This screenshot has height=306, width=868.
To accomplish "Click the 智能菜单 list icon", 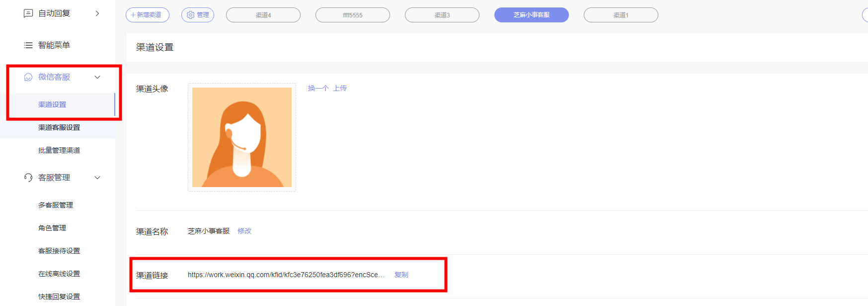I will click(28, 45).
